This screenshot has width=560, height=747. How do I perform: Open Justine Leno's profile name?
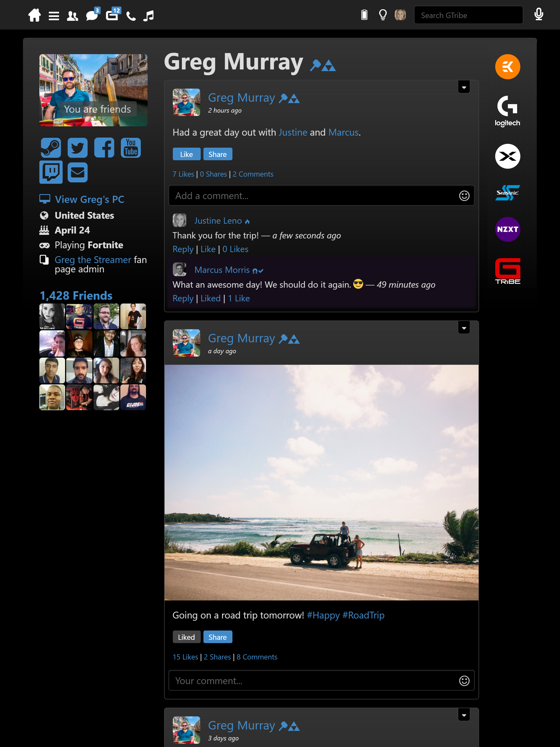(x=218, y=221)
